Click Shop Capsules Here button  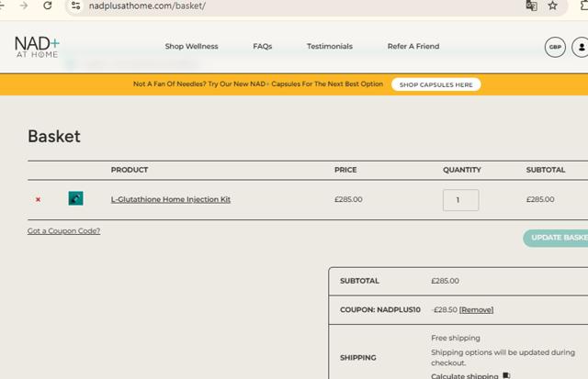tap(436, 84)
